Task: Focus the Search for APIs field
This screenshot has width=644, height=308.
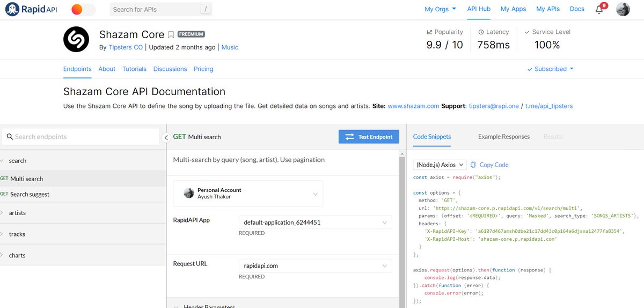Action: 161,9
